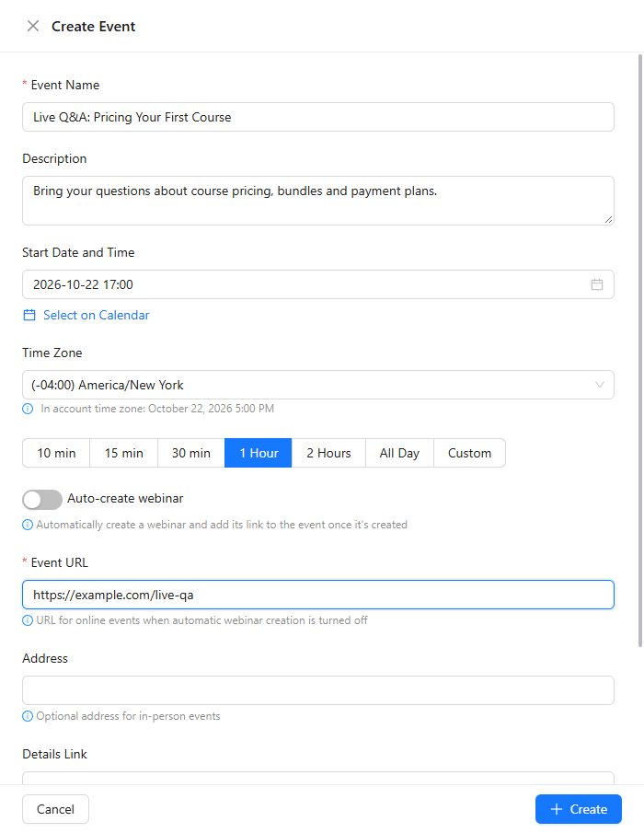Select the Custom duration option
Image resolution: width=644 pixels, height=833 pixels.
pos(469,453)
